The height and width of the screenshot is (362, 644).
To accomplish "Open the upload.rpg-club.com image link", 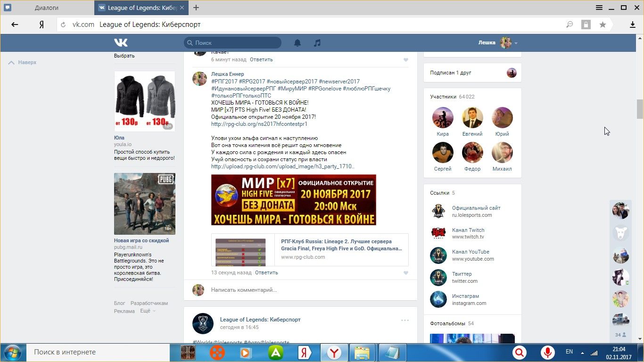I will coord(283,166).
